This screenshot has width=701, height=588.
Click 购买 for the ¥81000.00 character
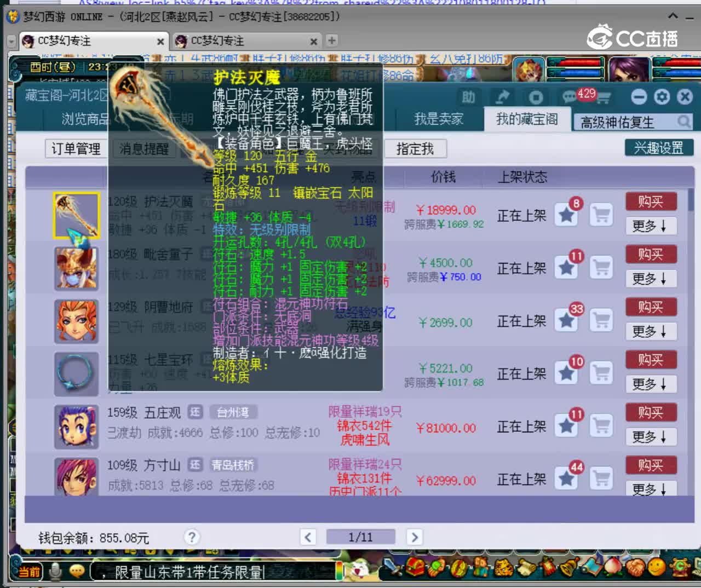pyautogui.click(x=651, y=412)
